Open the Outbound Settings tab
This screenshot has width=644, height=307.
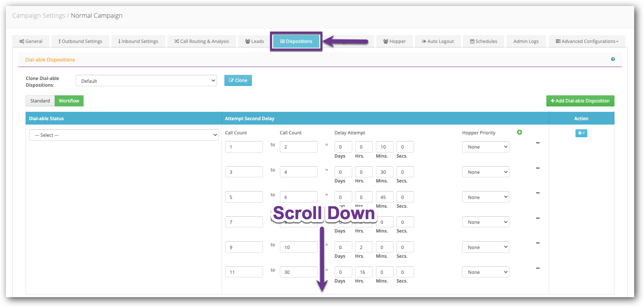click(x=80, y=41)
